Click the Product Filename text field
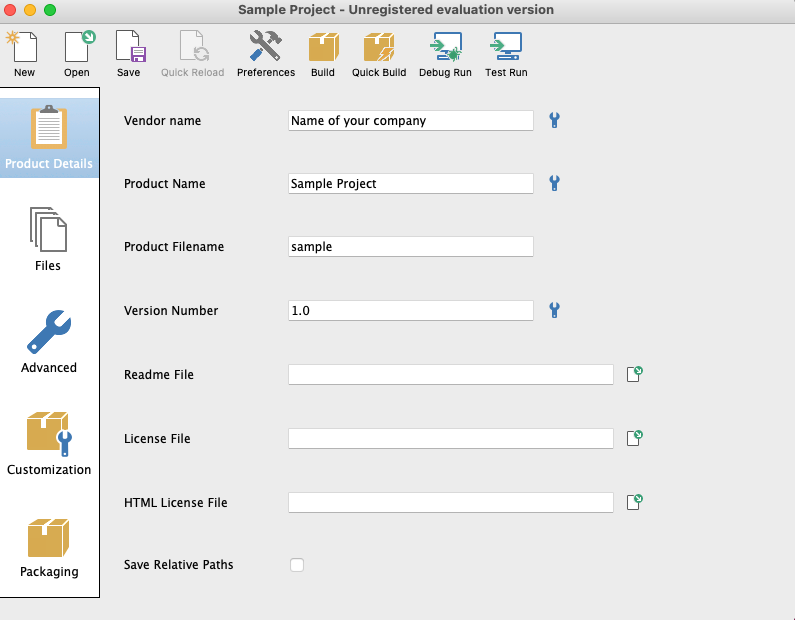Viewport: 795px width, 620px height. (410, 247)
